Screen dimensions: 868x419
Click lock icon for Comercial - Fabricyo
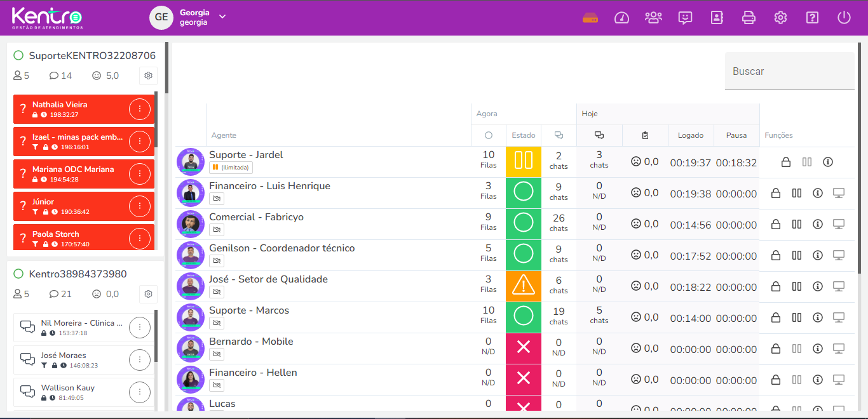click(x=776, y=224)
